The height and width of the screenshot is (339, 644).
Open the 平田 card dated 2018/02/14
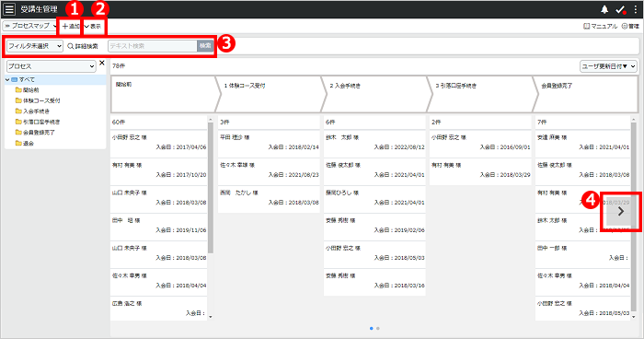click(x=269, y=143)
